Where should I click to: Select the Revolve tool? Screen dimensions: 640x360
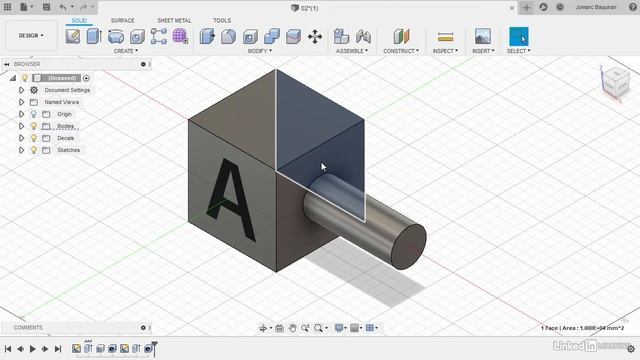click(x=116, y=36)
